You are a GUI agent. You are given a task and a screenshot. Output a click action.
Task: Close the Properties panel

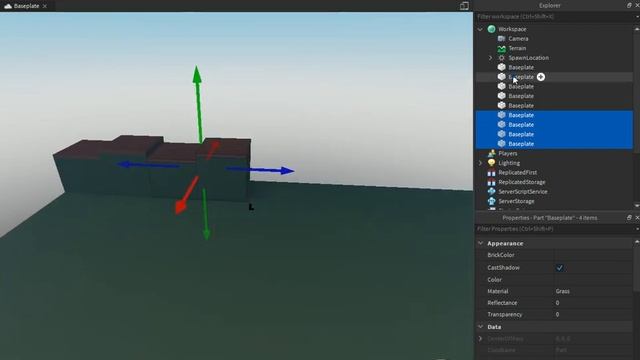pos(637,218)
